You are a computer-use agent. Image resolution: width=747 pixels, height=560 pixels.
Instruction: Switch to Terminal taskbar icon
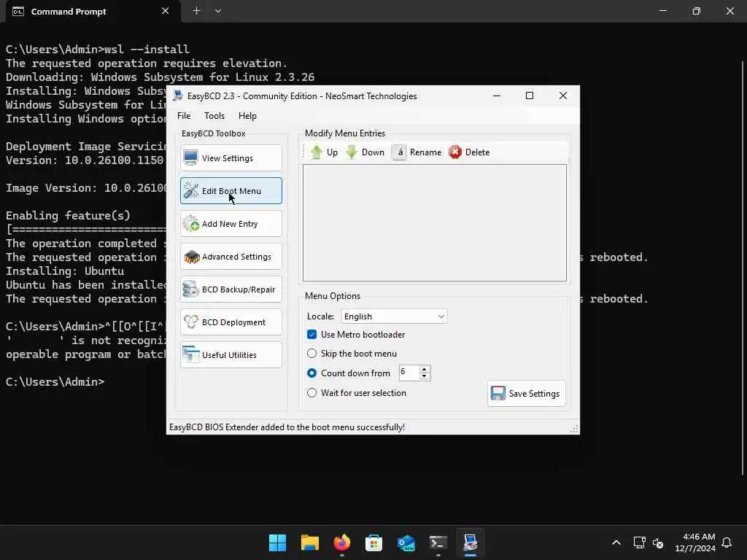point(438,542)
